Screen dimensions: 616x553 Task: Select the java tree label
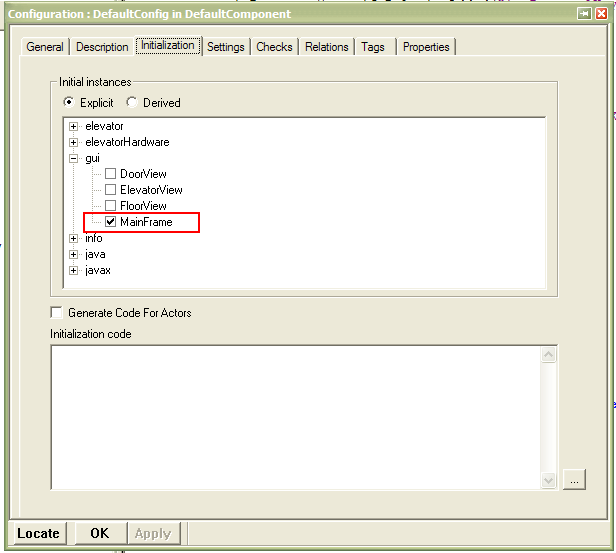[x=95, y=255]
